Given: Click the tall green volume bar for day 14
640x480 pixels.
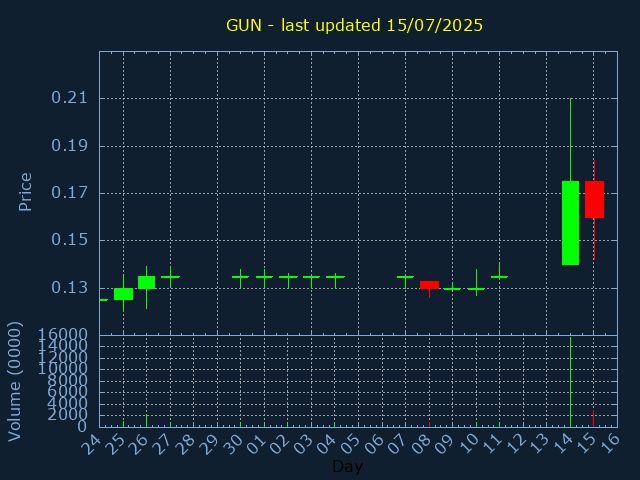Looking at the screenshot, I should [x=570, y=382].
